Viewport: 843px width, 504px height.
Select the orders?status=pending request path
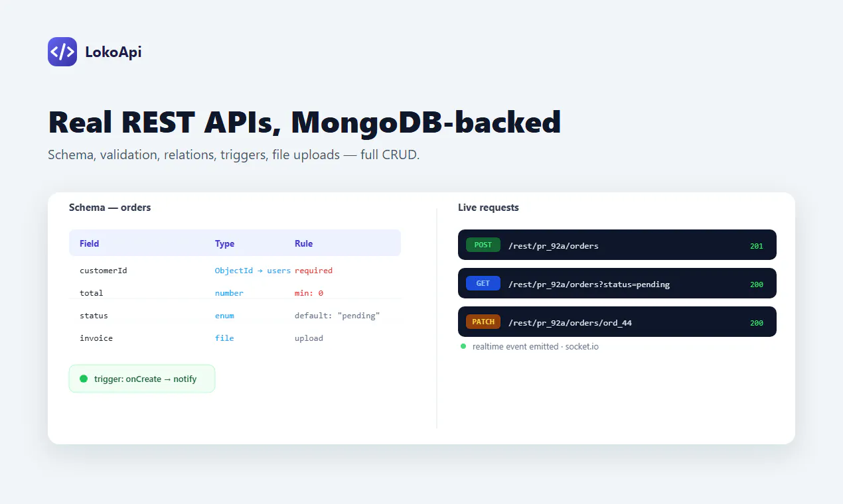pyautogui.click(x=589, y=284)
